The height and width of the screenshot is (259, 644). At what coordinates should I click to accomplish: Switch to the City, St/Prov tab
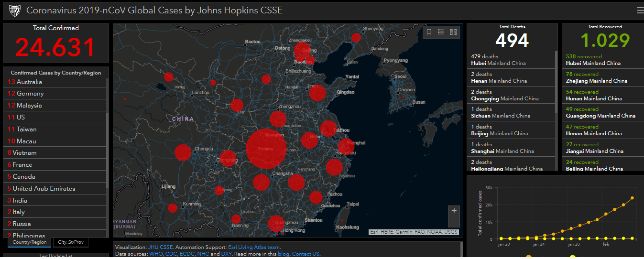(70, 242)
